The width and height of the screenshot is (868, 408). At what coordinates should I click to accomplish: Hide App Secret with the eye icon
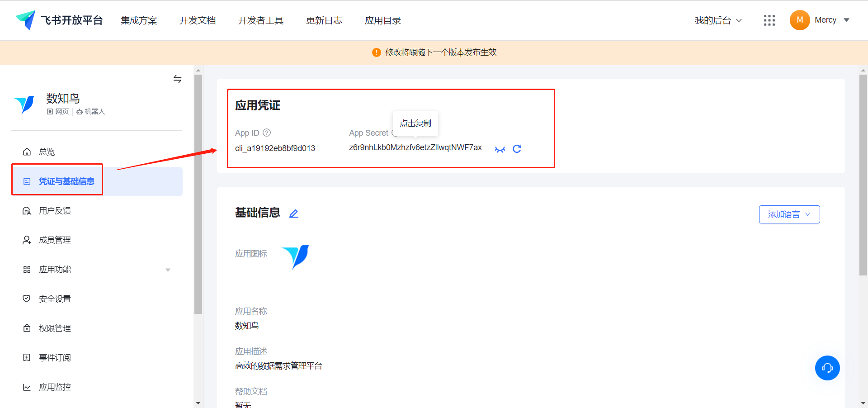(x=500, y=149)
